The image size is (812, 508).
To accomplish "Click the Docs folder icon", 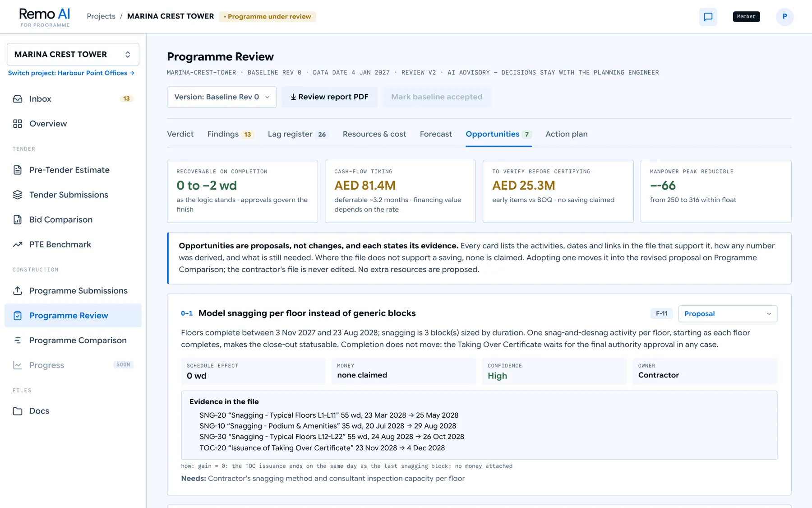I will 18,411.
